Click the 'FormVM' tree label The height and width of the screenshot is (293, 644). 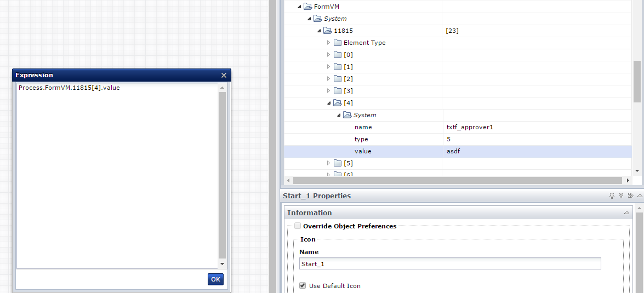(327, 7)
